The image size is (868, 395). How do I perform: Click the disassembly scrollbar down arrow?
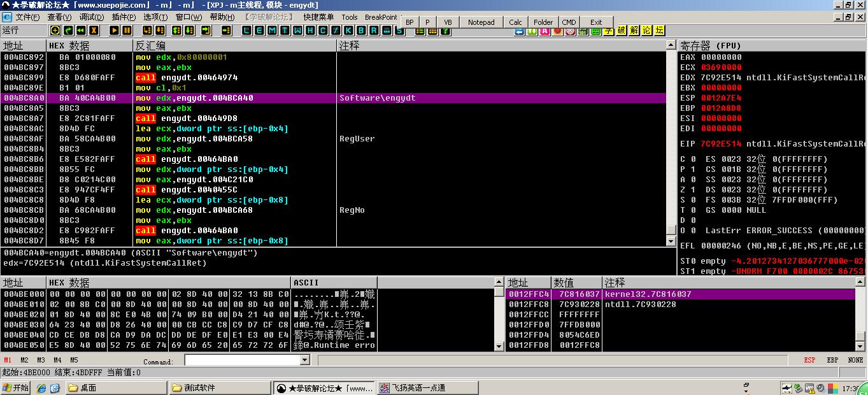(671, 241)
